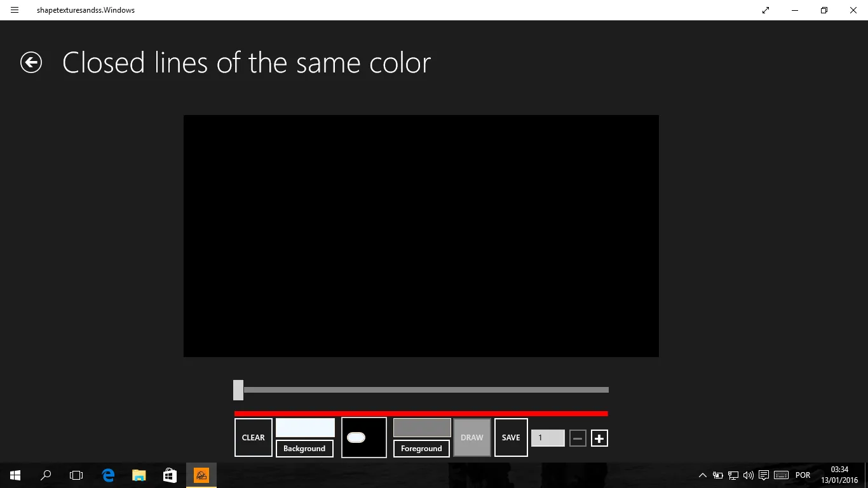Open the Windows Store taskbar icon
Screen dimensions: 868x488
[x=170, y=475]
